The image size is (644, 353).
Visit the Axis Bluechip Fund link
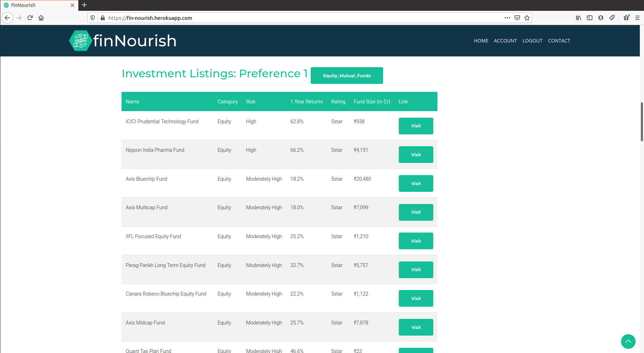point(416,183)
